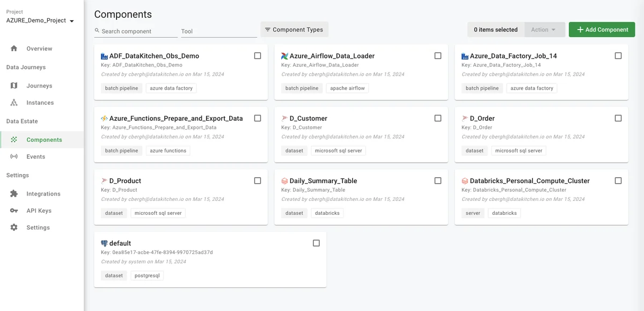Screen dimensions: 644x311
Task: Open the Databricks_Personal_Compute_Cluster component
Action: click(x=529, y=181)
